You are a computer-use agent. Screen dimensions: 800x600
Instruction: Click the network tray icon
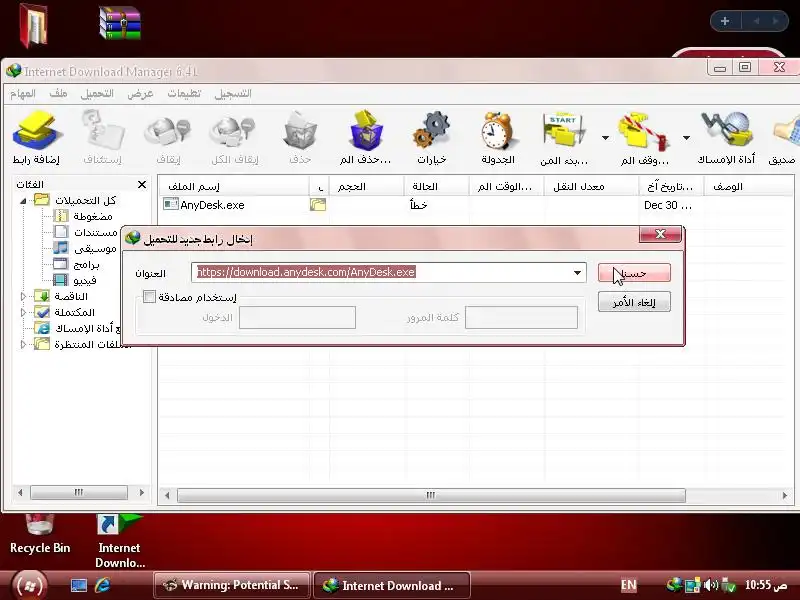pos(692,585)
